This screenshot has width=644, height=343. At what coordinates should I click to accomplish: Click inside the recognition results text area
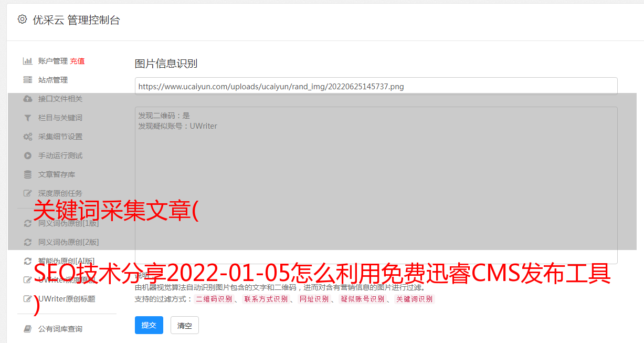(x=376, y=185)
